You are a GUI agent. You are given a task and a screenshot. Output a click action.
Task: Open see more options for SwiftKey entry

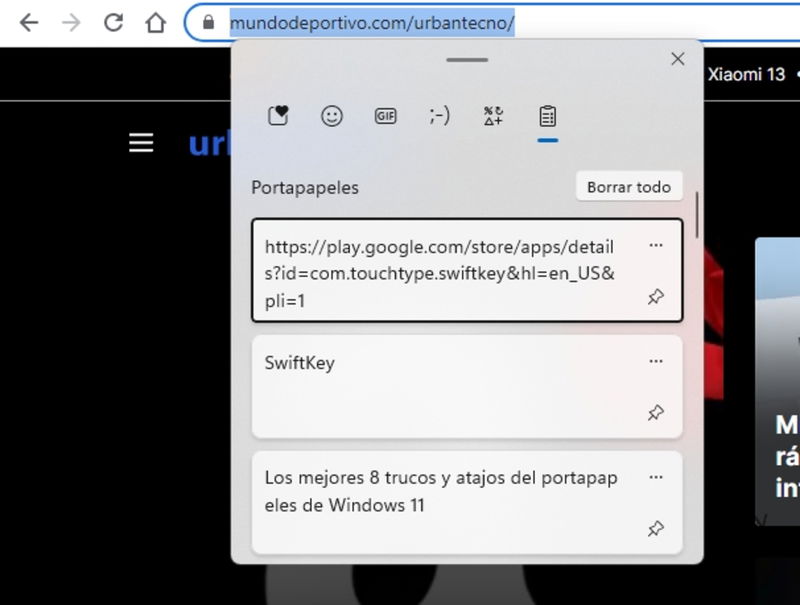(656, 361)
